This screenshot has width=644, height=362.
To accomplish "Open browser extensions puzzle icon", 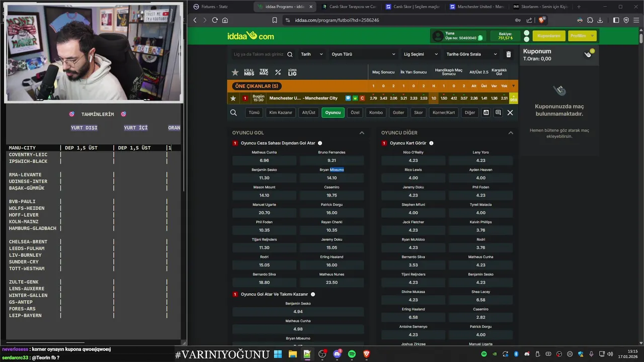I will pyautogui.click(x=590, y=20).
